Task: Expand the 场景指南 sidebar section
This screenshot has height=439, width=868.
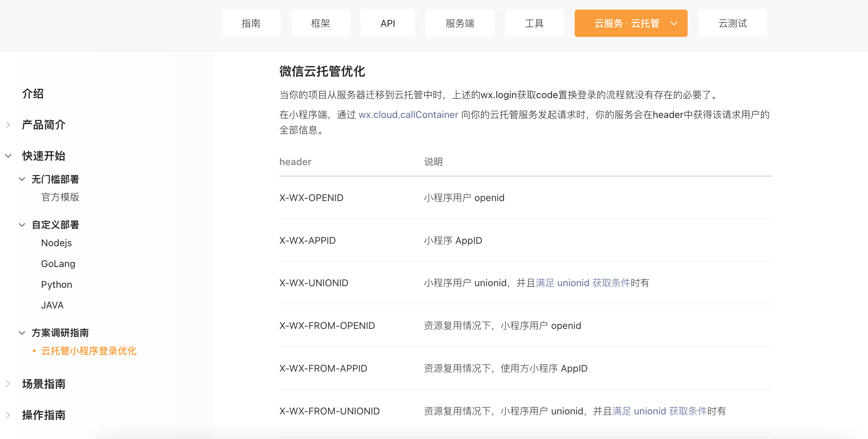Action: tap(8, 384)
